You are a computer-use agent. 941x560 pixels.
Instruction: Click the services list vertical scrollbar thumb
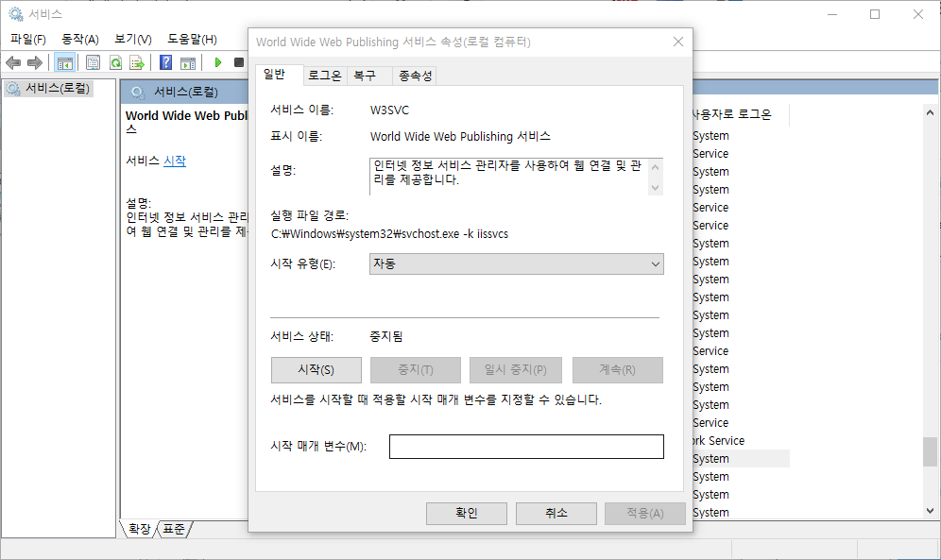[930, 451]
